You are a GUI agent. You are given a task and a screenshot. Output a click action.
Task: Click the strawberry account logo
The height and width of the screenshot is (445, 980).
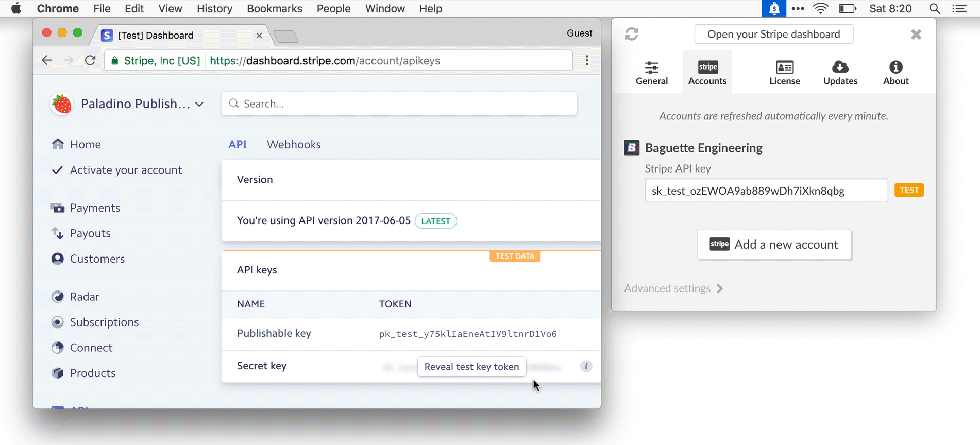pyautogui.click(x=62, y=104)
